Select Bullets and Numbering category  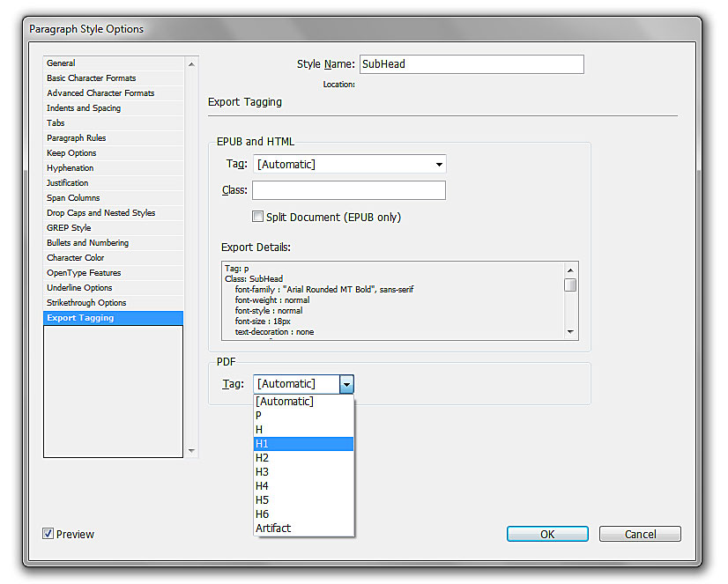pos(114,242)
